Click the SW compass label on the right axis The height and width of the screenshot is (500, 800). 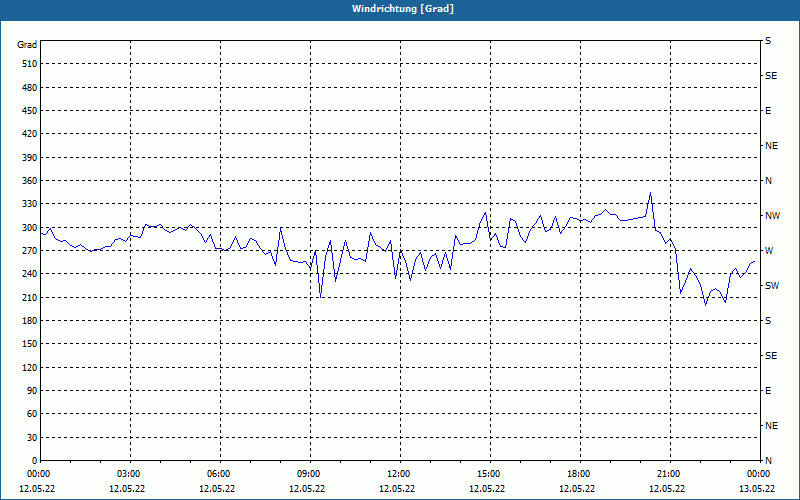tap(772, 286)
